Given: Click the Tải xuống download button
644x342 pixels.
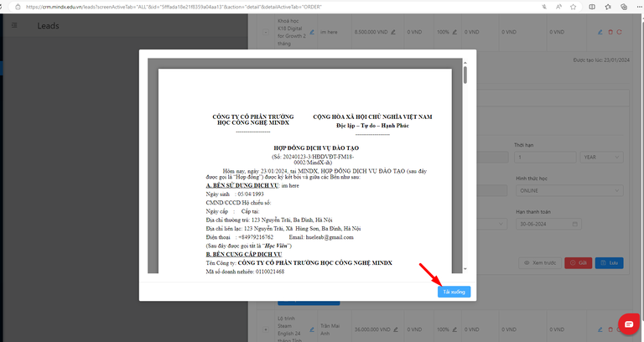Looking at the screenshot, I should 454,292.
